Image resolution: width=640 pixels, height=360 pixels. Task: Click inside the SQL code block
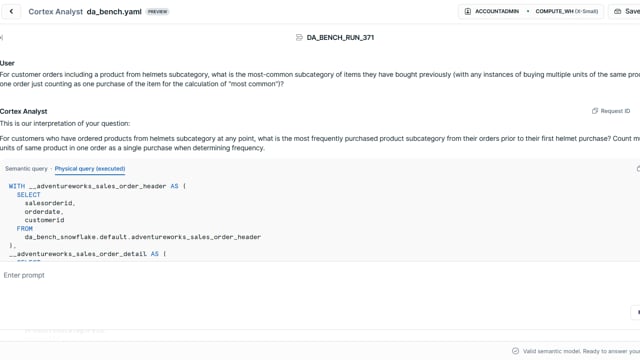[x=320, y=220]
